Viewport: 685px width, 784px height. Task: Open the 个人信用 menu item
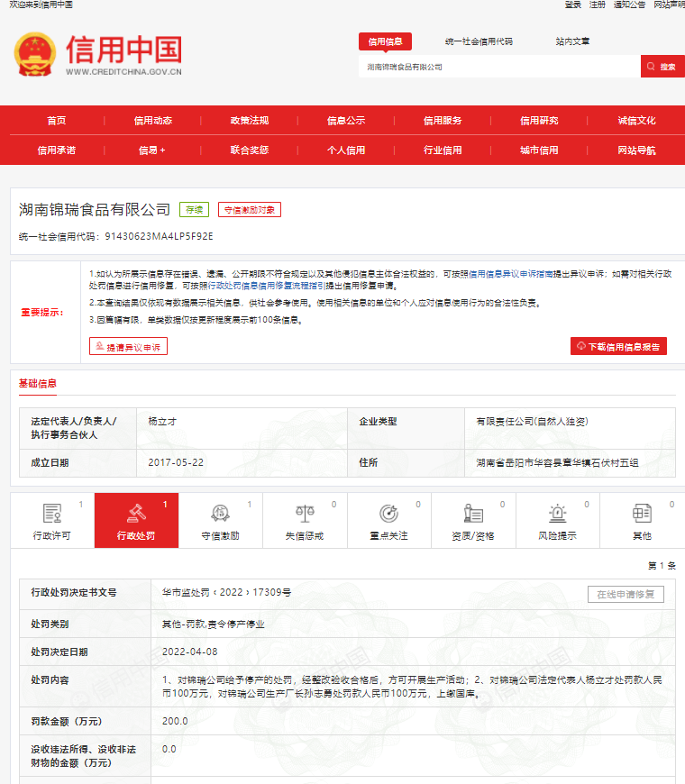[346, 150]
